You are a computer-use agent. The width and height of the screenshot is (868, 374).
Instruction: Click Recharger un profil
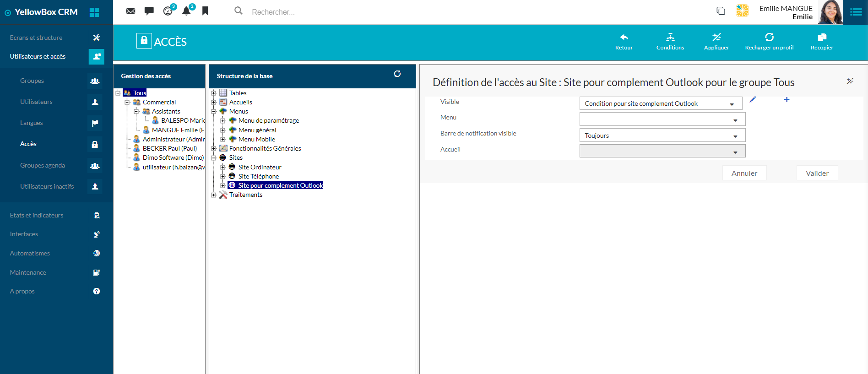coord(769,41)
